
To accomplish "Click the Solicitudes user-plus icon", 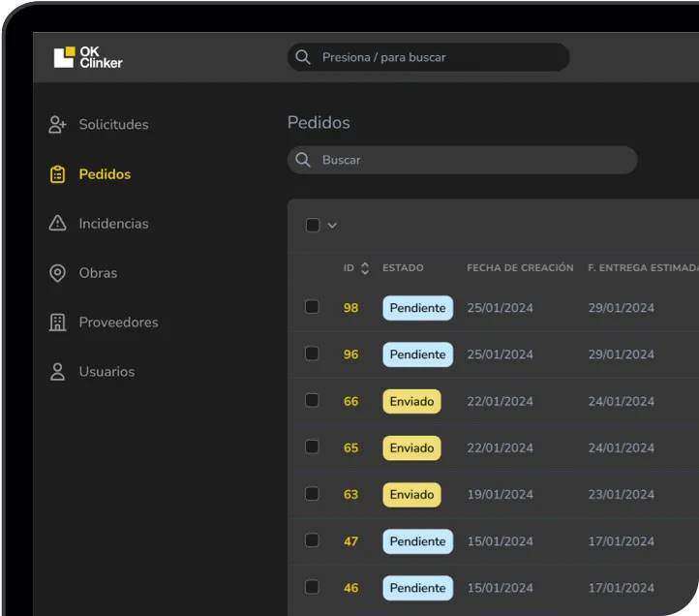I will pos(57,125).
